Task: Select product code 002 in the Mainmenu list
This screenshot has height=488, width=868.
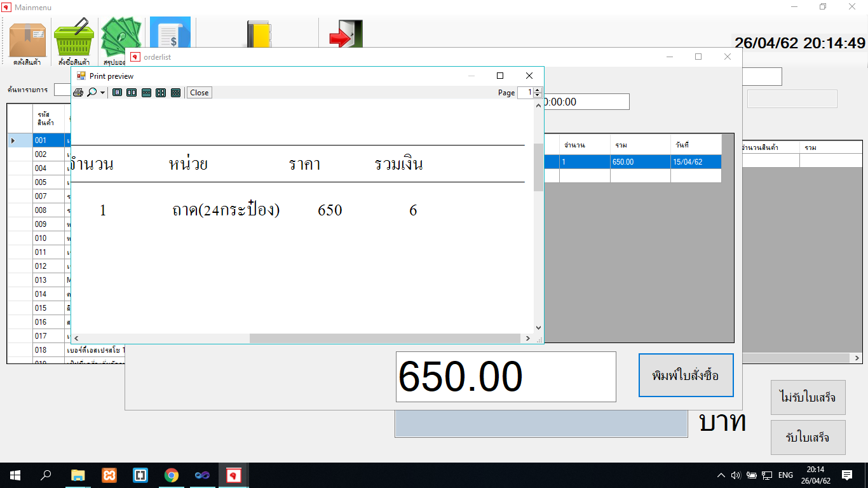Action: (x=48, y=154)
